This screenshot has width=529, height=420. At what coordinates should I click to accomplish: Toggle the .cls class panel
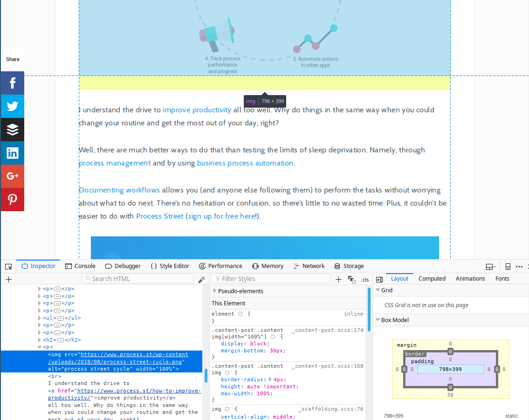tap(365, 280)
